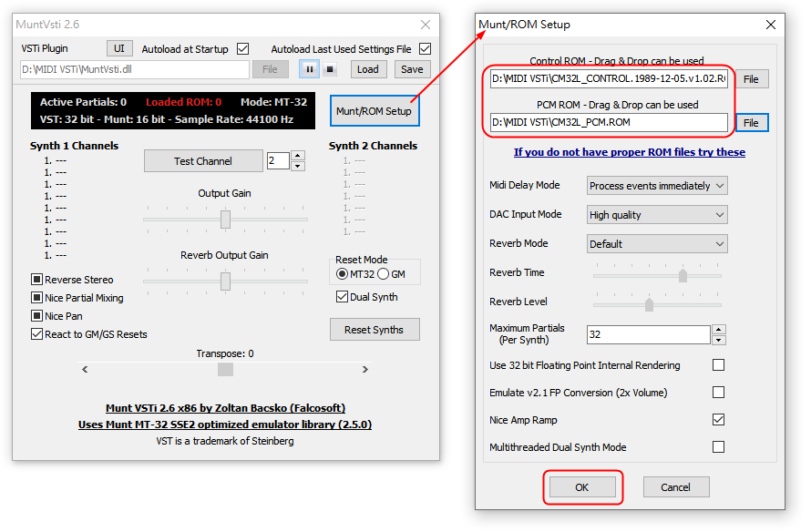Decrease test channel number with down arrow
The width and height of the screenshot is (811, 532).
[297, 166]
